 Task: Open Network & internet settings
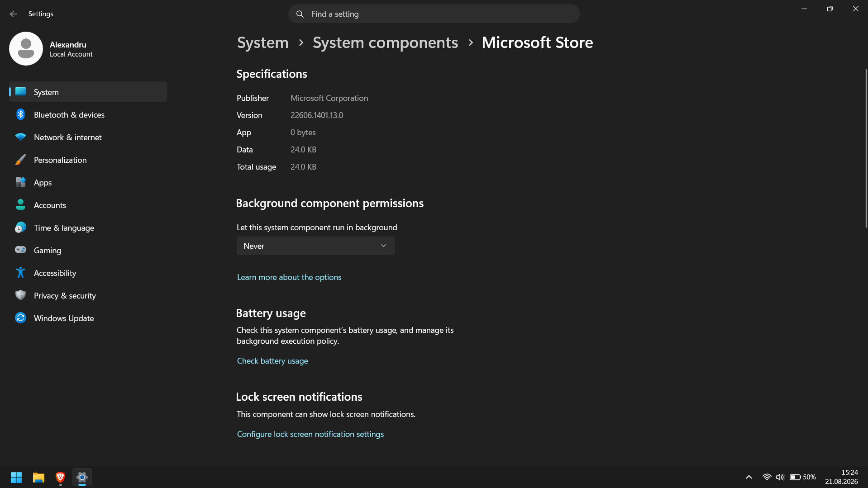88,137
